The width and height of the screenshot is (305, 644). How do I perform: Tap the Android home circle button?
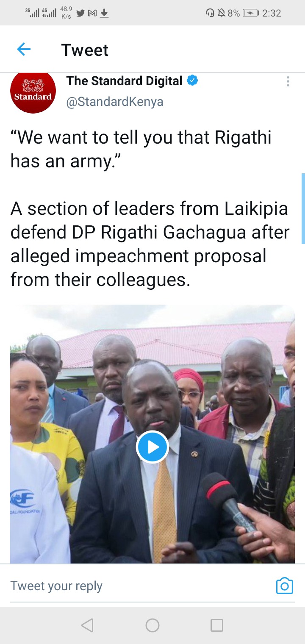[x=152, y=625]
